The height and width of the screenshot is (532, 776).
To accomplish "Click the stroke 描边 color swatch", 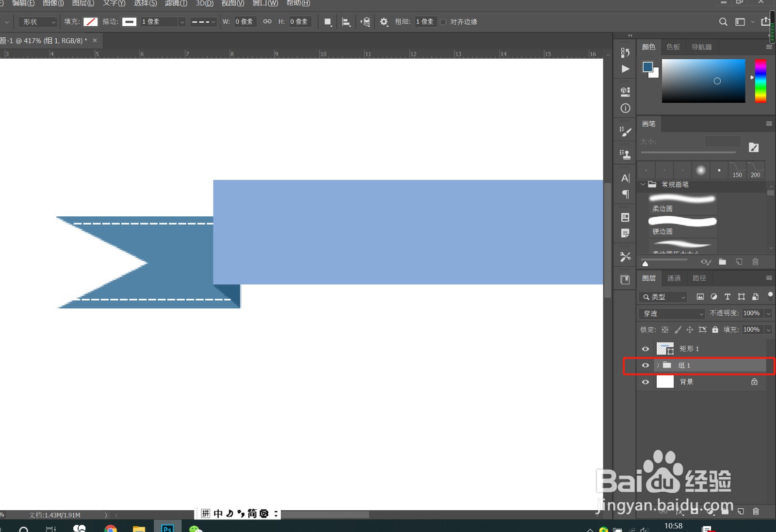I will click(x=129, y=22).
